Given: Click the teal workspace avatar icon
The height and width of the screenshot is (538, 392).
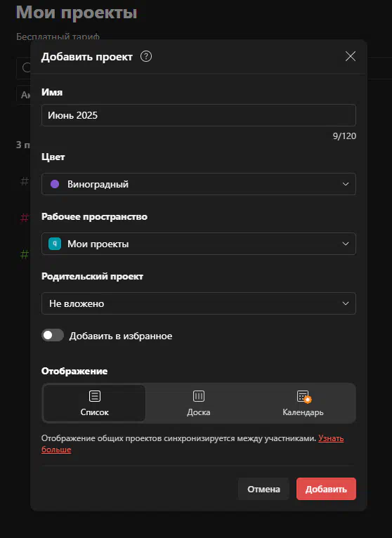Looking at the screenshot, I should (x=55, y=244).
